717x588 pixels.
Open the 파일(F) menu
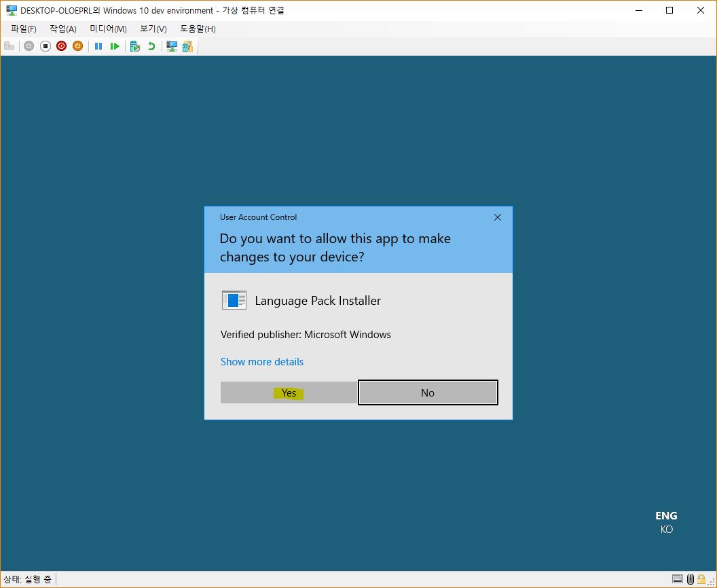coord(24,29)
